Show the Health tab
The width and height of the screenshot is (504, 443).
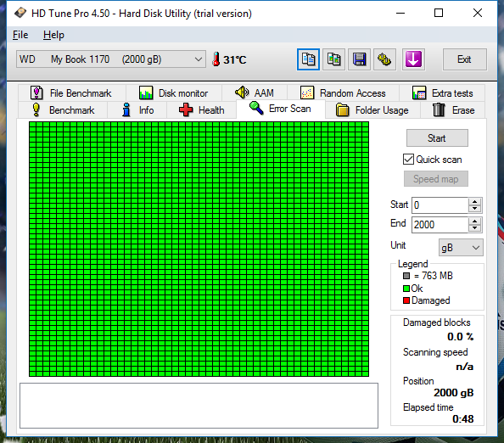pos(202,110)
